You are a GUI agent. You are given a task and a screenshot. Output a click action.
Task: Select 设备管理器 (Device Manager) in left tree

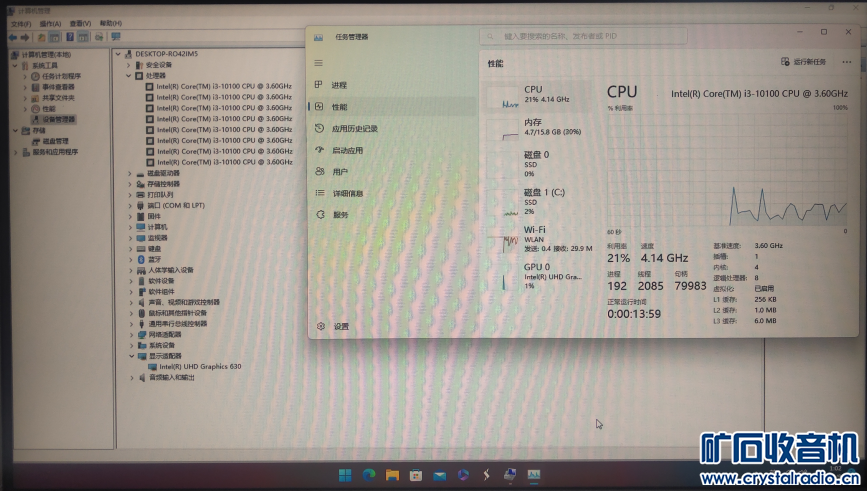[59, 119]
